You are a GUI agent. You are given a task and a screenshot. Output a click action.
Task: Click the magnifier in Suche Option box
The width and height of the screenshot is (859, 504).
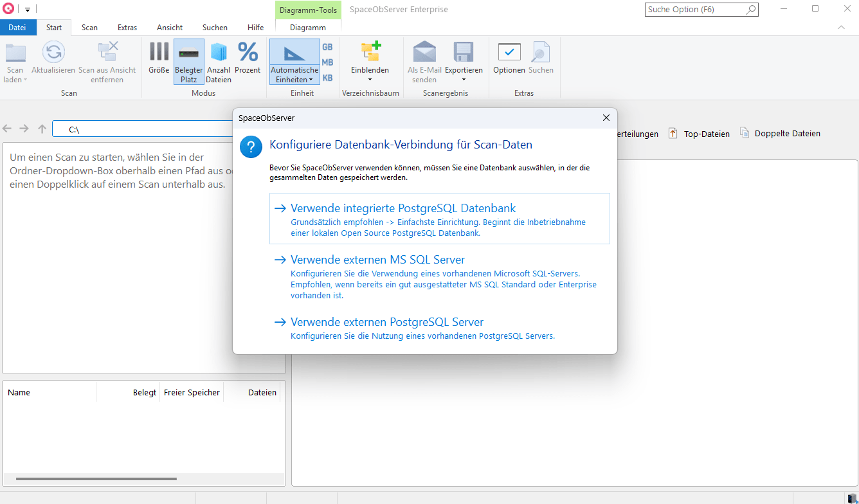(750, 10)
